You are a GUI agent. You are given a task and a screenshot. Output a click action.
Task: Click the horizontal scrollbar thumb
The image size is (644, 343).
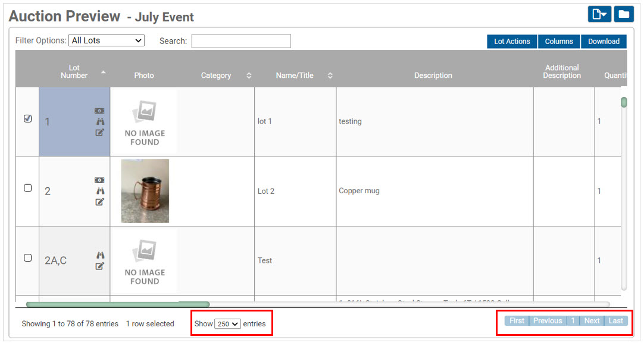118,304
